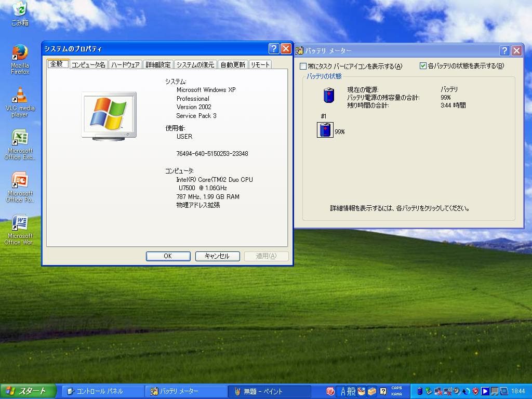Switch to the ハードウェア tab

pos(125,64)
